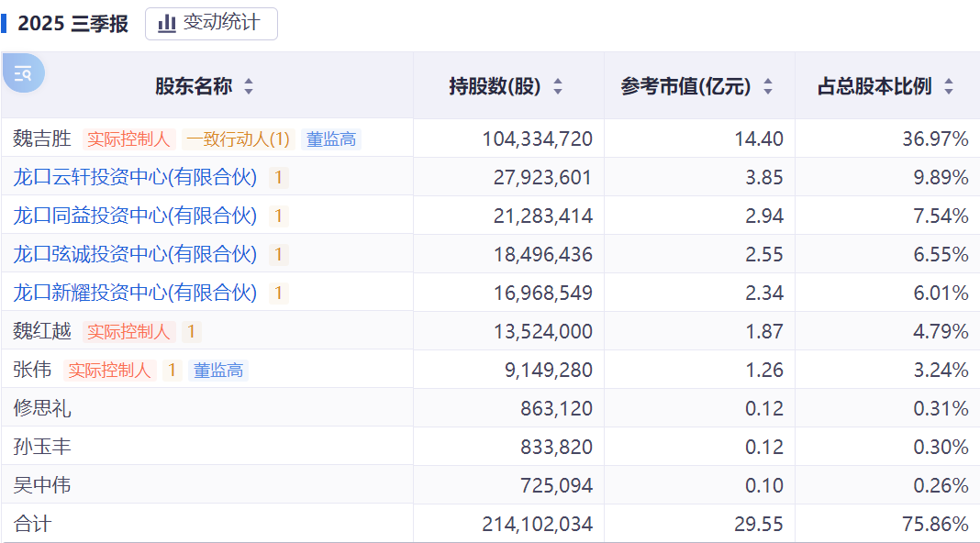Select the 2025 三季报 heading
Image resolution: width=980 pixels, height=543 pixels.
point(73,24)
